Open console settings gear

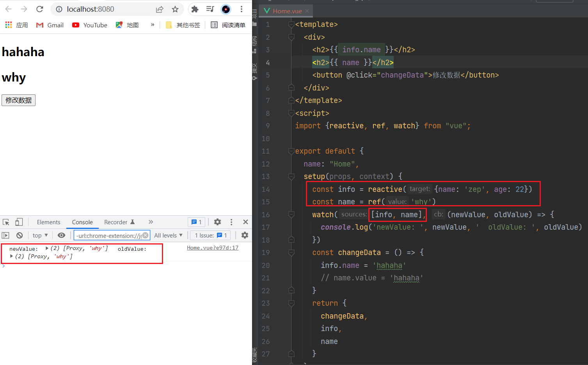tap(245, 235)
